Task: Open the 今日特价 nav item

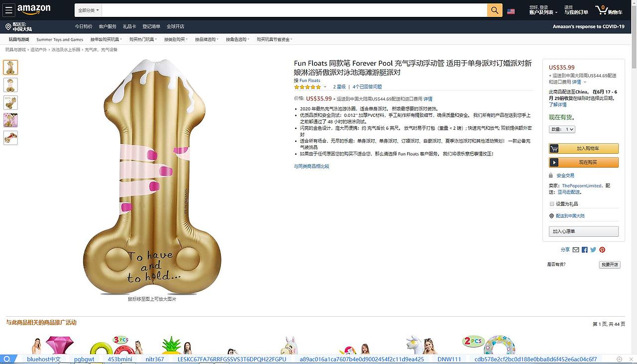Action: point(84,26)
